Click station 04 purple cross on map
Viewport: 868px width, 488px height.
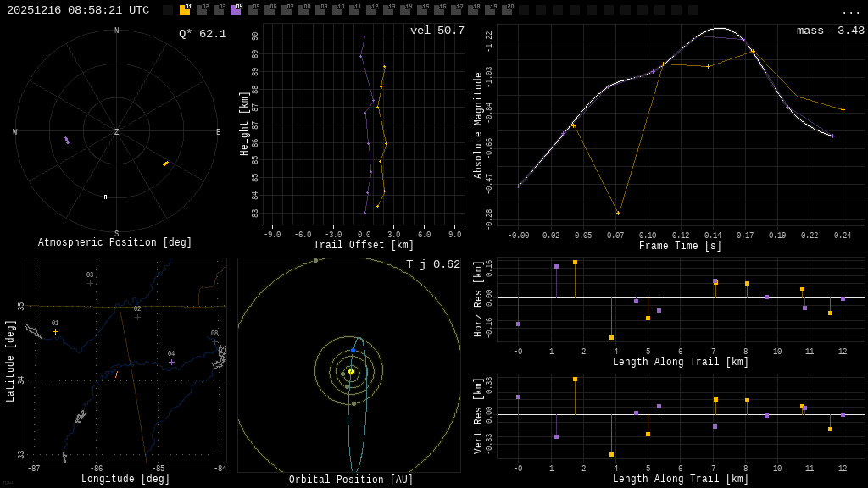coord(171,362)
